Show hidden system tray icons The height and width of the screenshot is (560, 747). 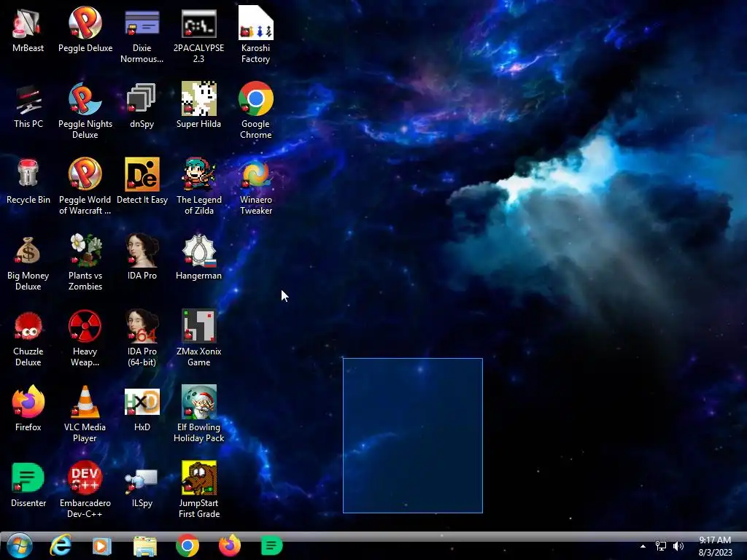[x=643, y=546]
